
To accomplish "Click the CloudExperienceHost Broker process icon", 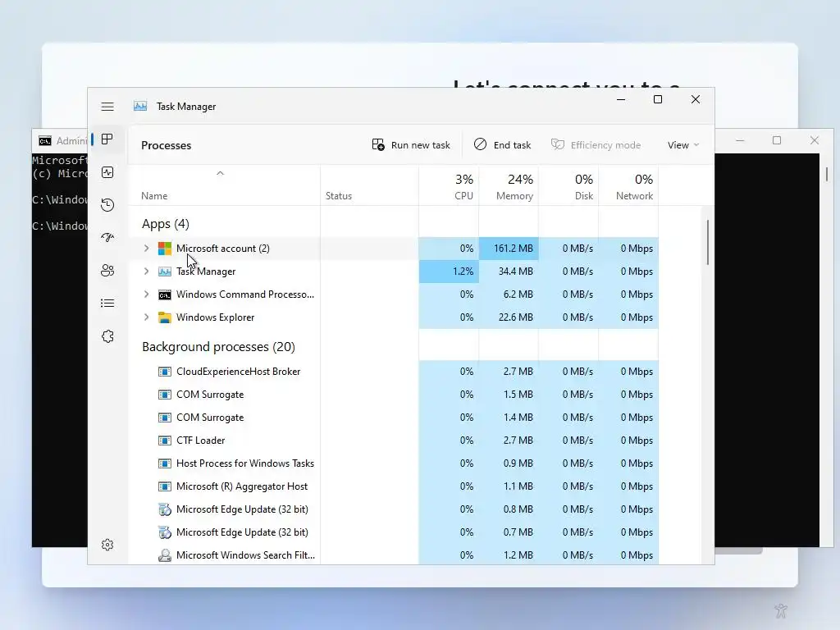I will click(164, 372).
